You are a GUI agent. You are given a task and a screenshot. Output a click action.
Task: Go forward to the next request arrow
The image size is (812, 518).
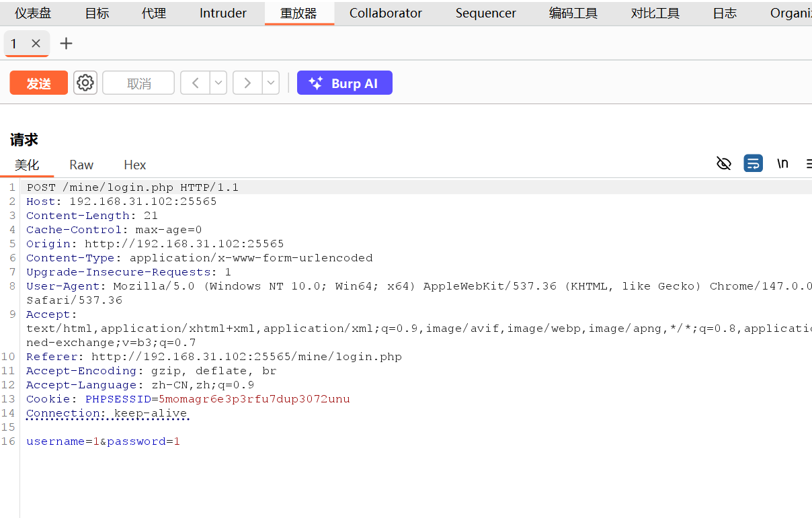(x=247, y=83)
